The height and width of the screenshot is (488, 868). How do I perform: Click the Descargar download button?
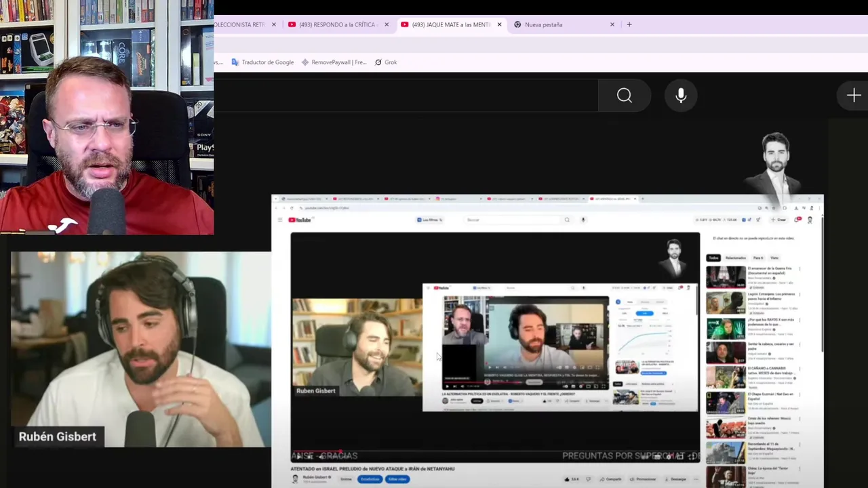[x=675, y=479]
